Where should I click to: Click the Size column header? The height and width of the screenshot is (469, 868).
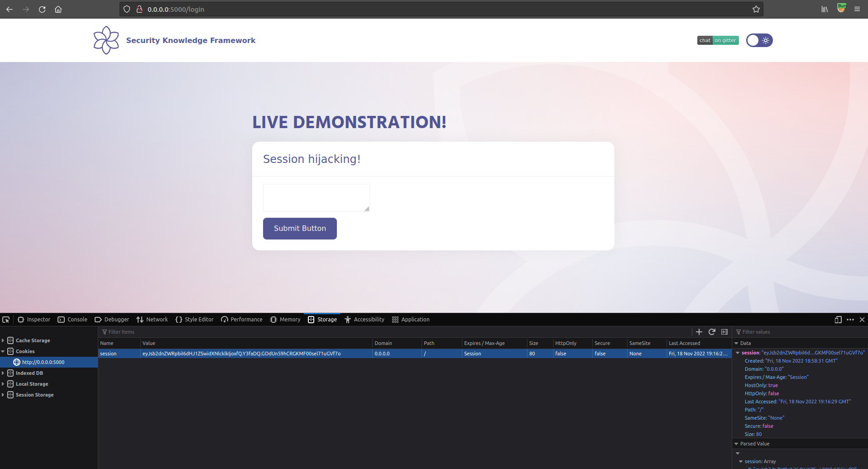click(x=540, y=343)
